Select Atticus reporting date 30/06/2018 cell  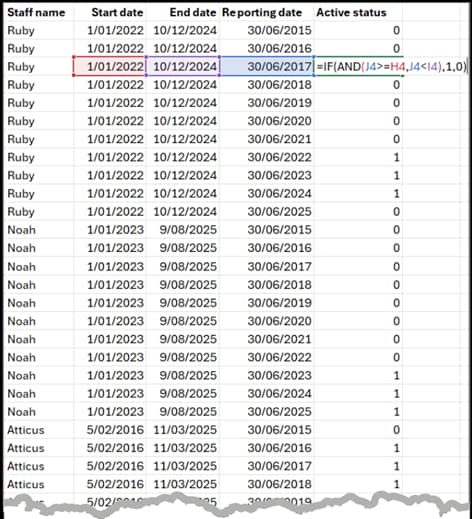pos(267,484)
